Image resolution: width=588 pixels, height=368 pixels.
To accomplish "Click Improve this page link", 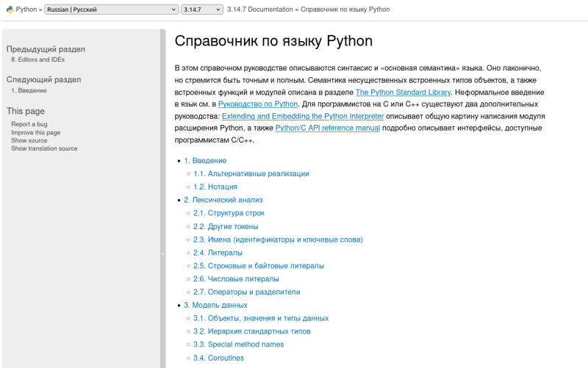I will coord(35,132).
